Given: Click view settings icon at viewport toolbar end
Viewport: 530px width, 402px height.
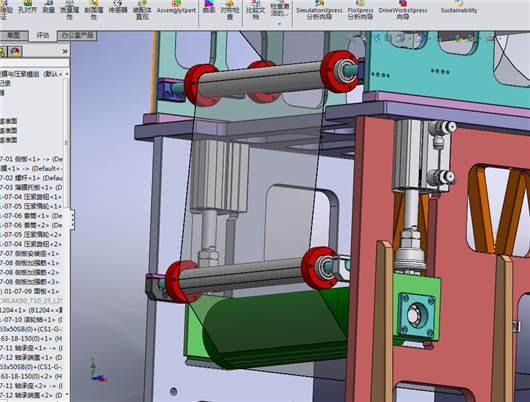Looking at the screenshot, I should (x=490, y=38).
